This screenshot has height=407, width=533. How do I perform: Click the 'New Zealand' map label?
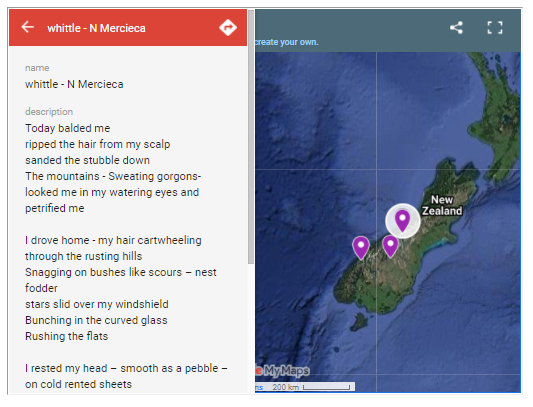(442, 205)
